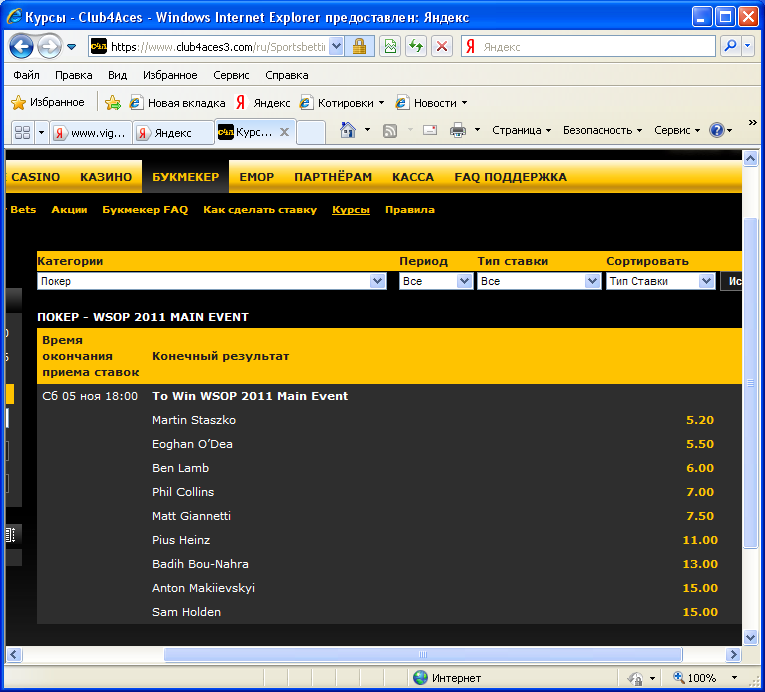This screenshot has height=692, width=765.
Task: Close the Курс... tab
Action: tap(284, 132)
